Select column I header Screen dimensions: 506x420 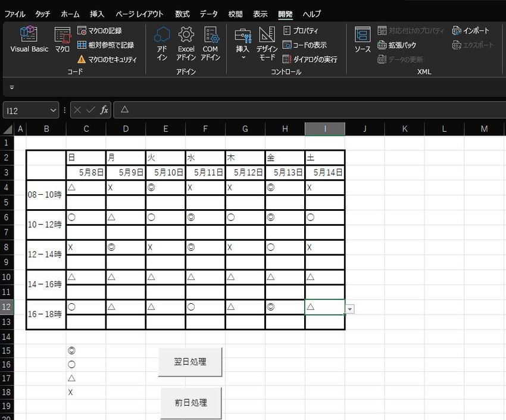pyautogui.click(x=325, y=129)
